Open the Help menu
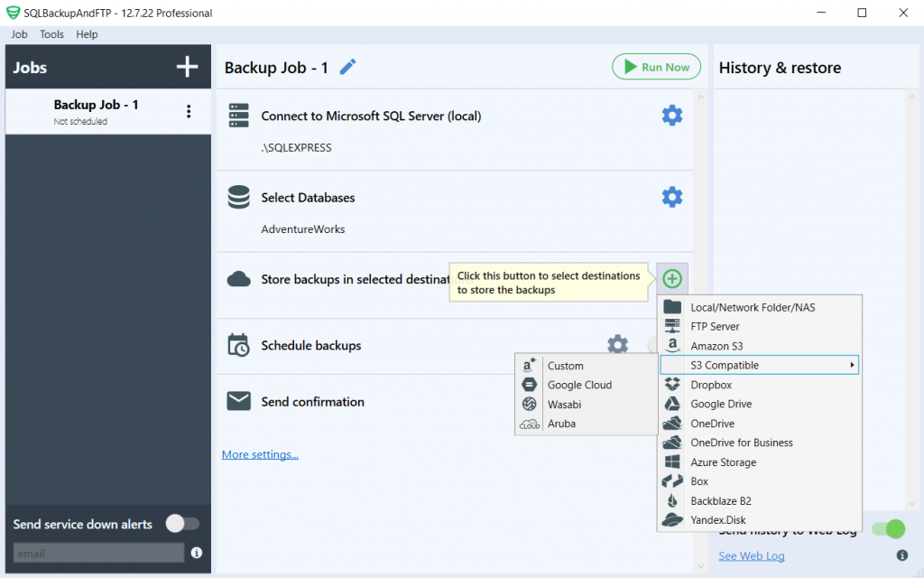The width and height of the screenshot is (924, 578). pos(87,34)
